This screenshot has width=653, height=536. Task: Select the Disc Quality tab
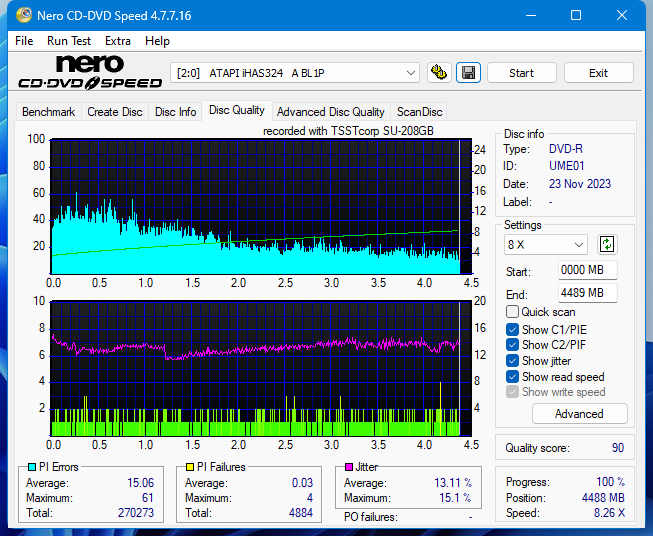(x=237, y=110)
